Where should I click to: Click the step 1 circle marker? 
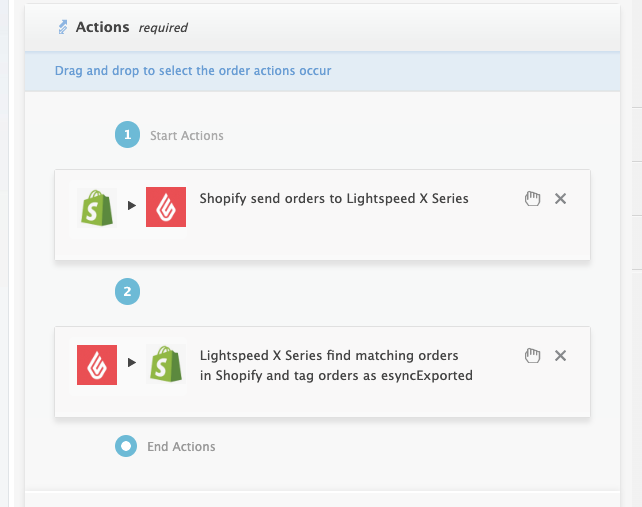[127, 135]
